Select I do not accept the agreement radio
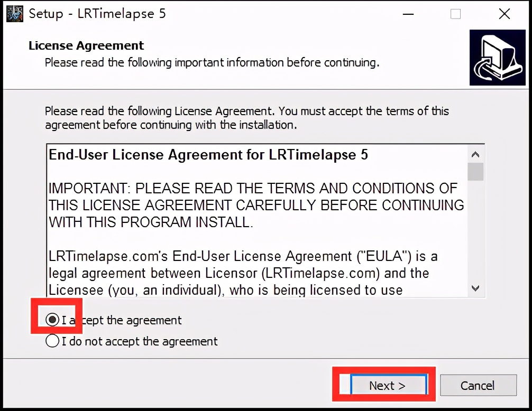This screenshot has height=411, width=532. coord(52,341)
